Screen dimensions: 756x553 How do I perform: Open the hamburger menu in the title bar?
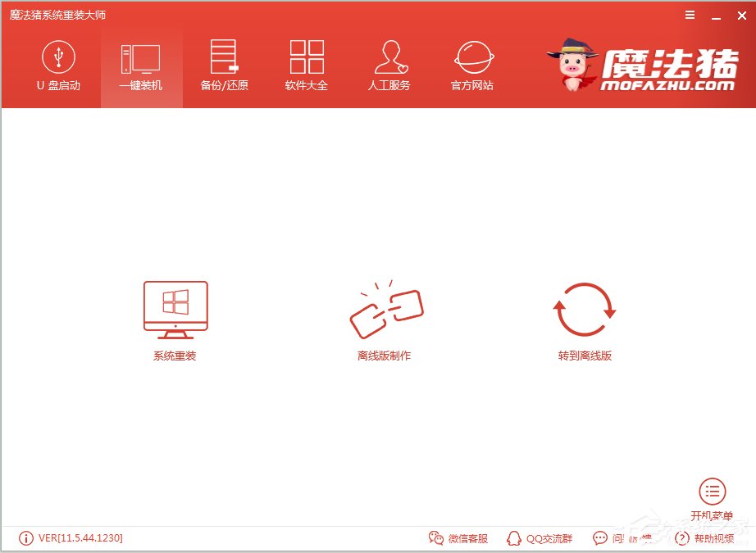coord(690,16)
